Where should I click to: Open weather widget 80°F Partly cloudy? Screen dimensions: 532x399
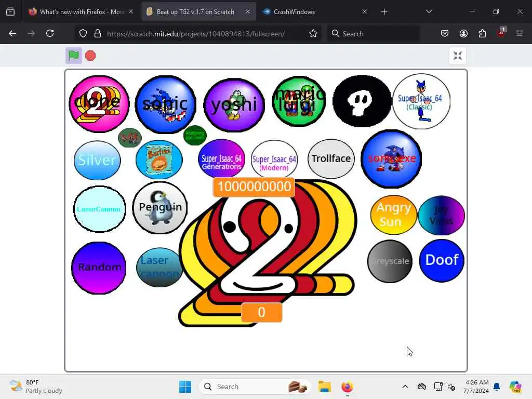(36, 387)
